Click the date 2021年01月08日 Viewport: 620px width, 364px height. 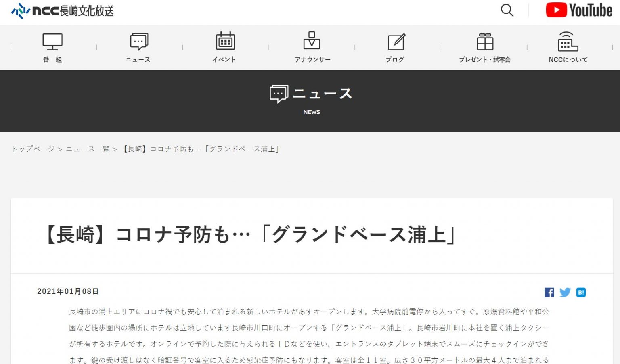(x=68, y=291)
